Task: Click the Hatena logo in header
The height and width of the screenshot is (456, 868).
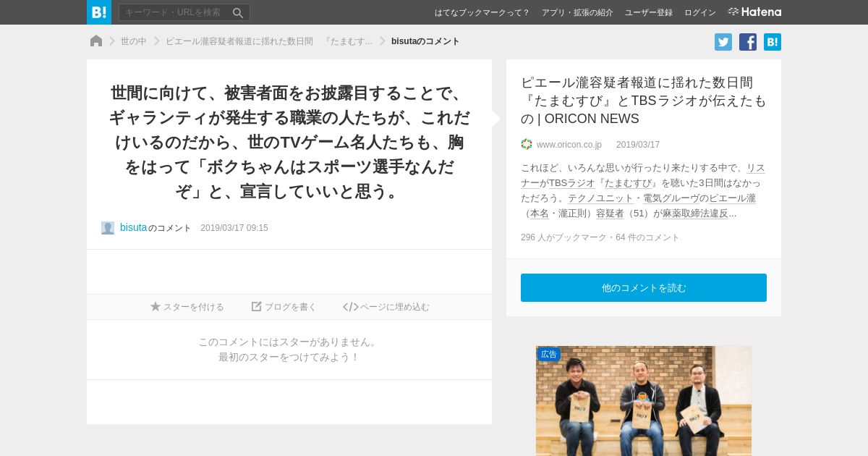Action: (x=754, y=12)
